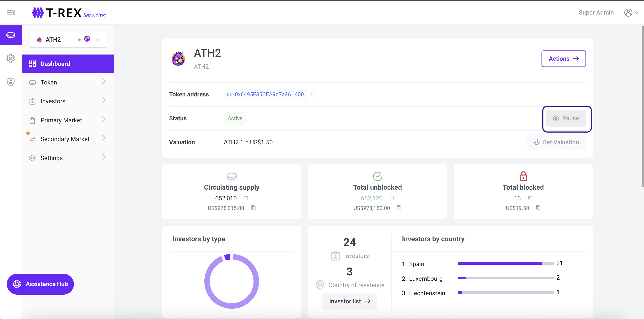Copy the US$978,180.00 unblocked value
Screen dimensions: 644x319
click(x=399, y=208)
